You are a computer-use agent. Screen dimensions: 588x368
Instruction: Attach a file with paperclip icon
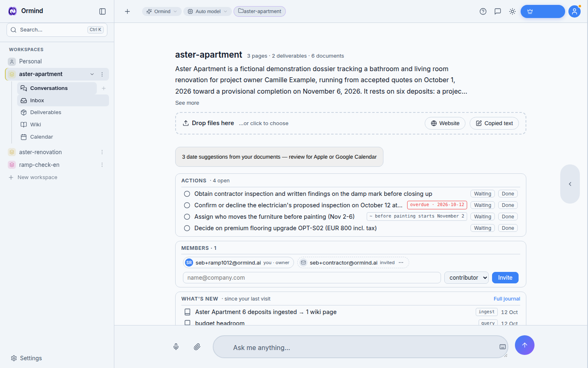(197, 347)
